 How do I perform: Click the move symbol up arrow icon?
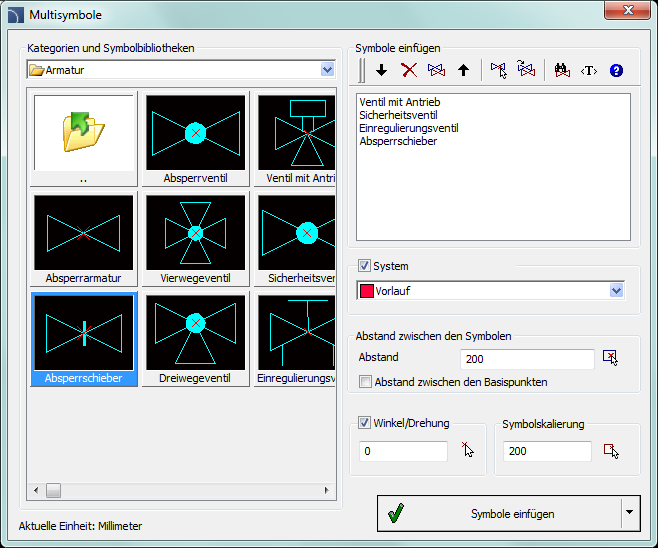point(463,70)
